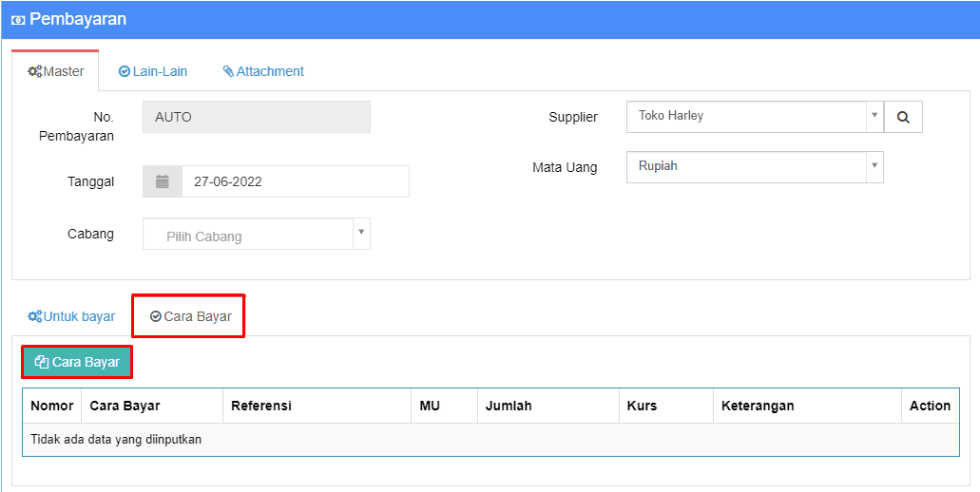
Task: Click the money icon beside Pembayaran title
Action: 18,20
